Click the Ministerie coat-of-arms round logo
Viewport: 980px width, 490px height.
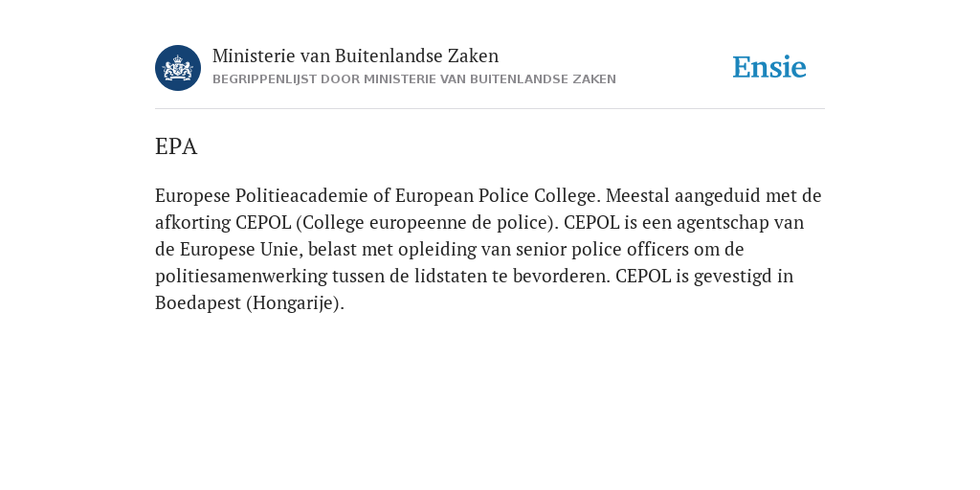pyautogui.click(x=178, y=68)
